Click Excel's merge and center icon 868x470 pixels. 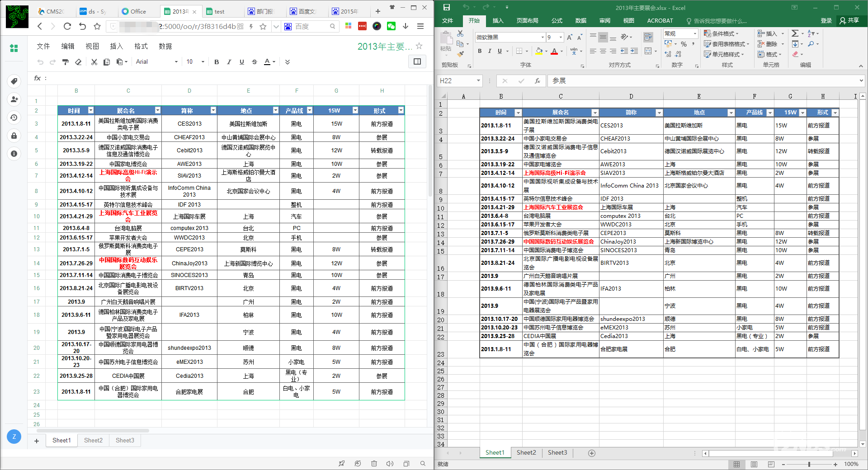point(648,51)
